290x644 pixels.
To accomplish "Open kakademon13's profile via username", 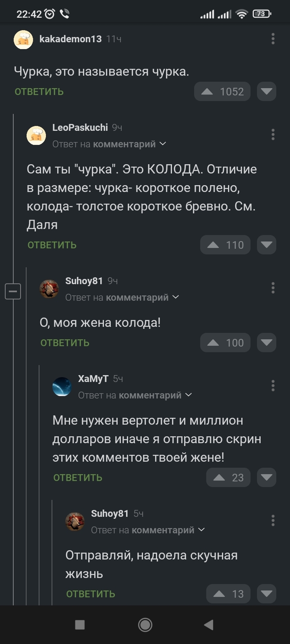I will [70, 39].
